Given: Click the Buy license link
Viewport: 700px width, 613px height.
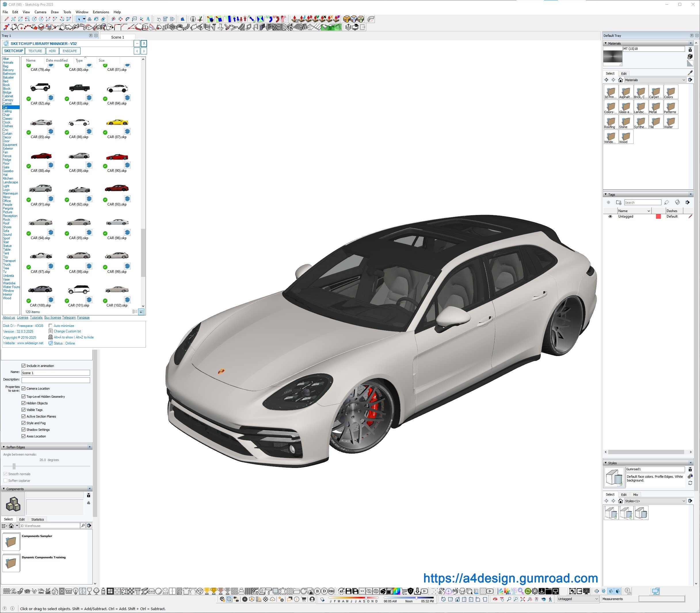Looking at the screenshot, I should tap(52, 317).
